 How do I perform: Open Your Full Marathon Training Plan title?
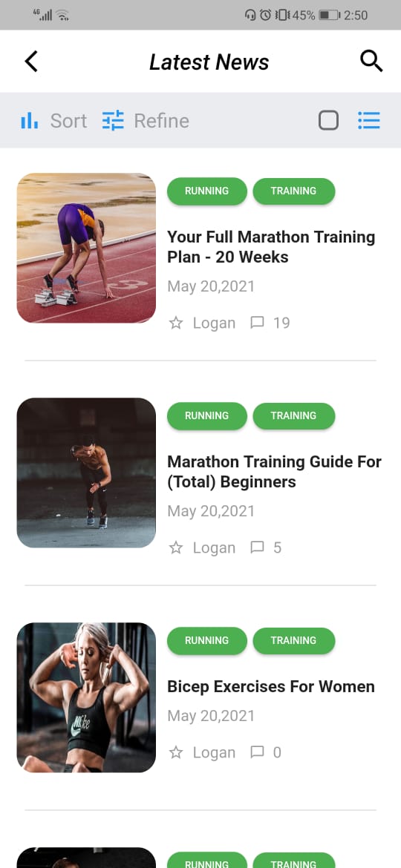[x=271, y=247]
